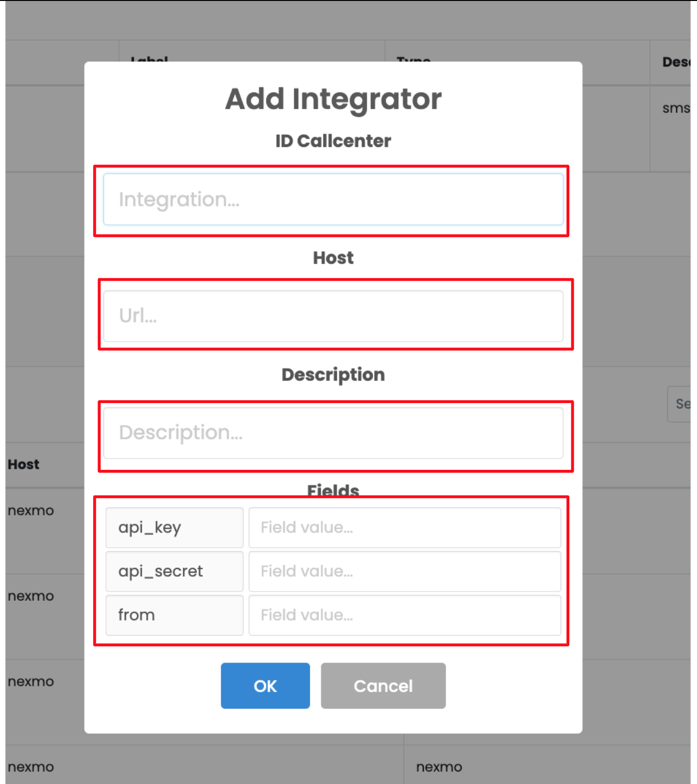The image size is (697, 784).
Task: Select the first nexmo row under Host
Action: tap(31, 511)
